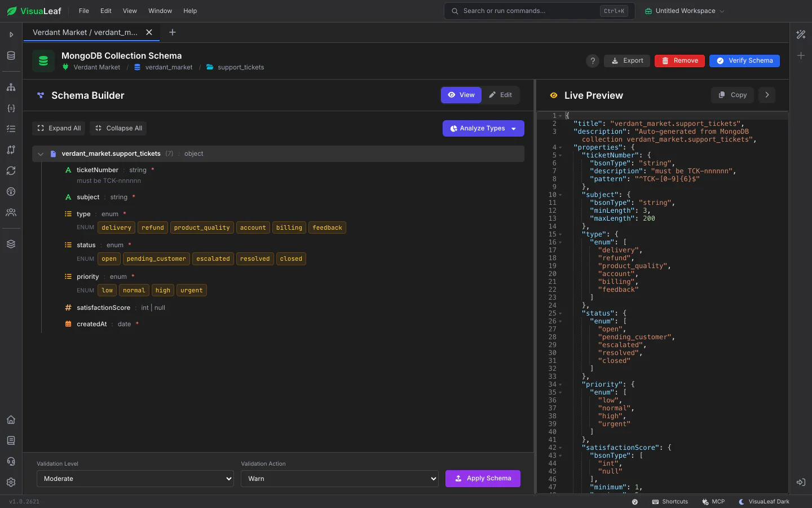Open the Edit menu in the menu bar
The height and width of the screenshot is (508, 812).
[x=106, y=11]
